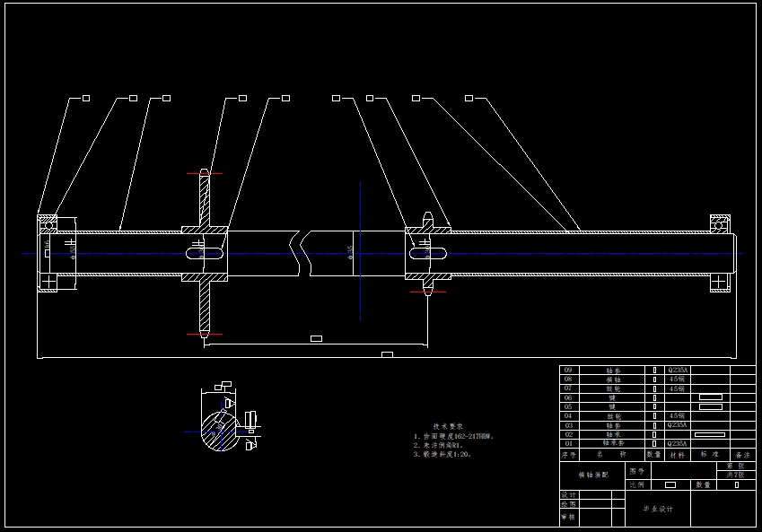Click the 比例 label in title block
Image resolution: width=762 pixels, height=532 pixels.
point(636,484)
